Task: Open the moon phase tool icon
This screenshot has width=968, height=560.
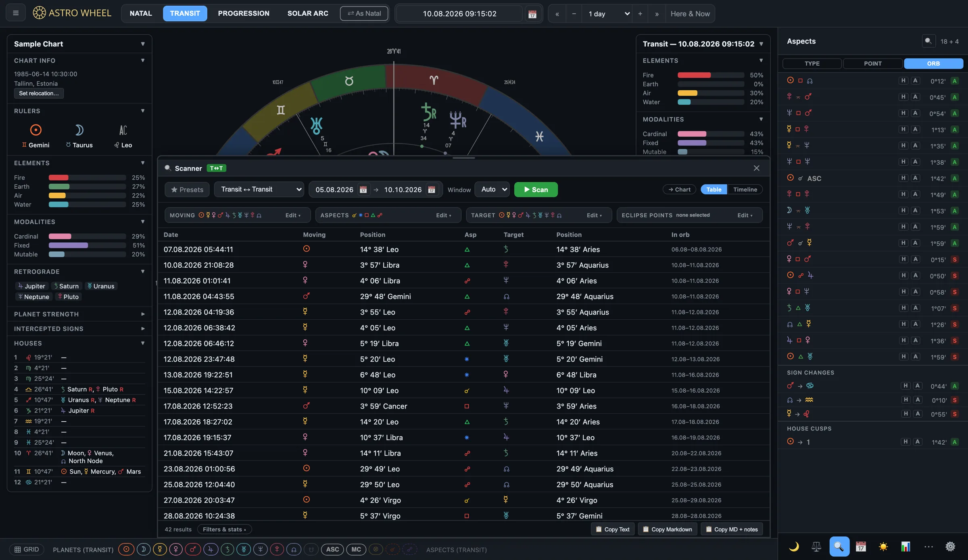Action: [x=794, y=546]
